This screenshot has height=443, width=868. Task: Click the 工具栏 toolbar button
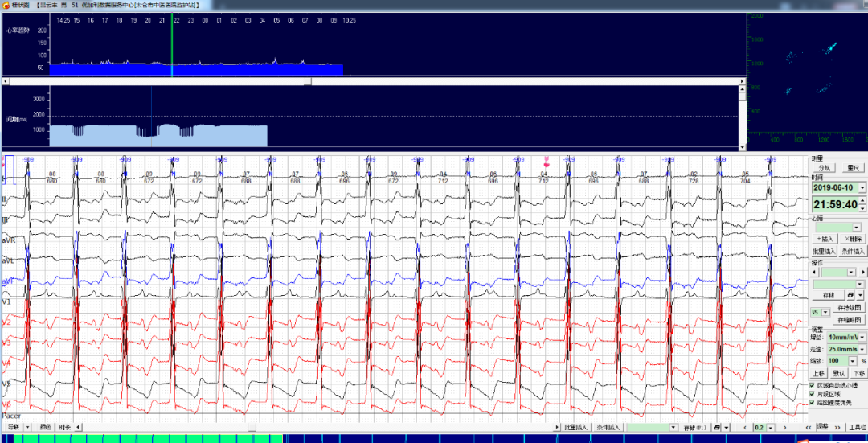click(857, 427)
